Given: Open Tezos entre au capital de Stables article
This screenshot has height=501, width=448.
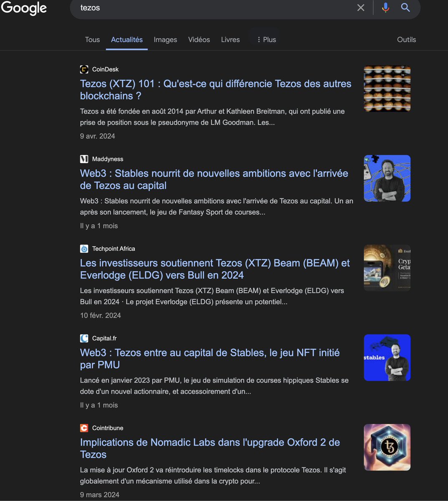Looking at the screenshot, I should (x=210, y=359).
